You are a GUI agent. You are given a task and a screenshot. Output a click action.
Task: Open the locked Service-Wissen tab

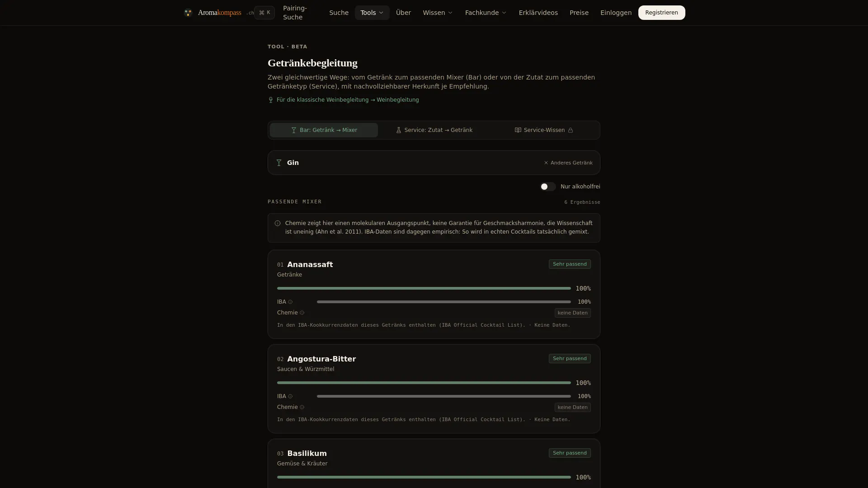[544, 130]
